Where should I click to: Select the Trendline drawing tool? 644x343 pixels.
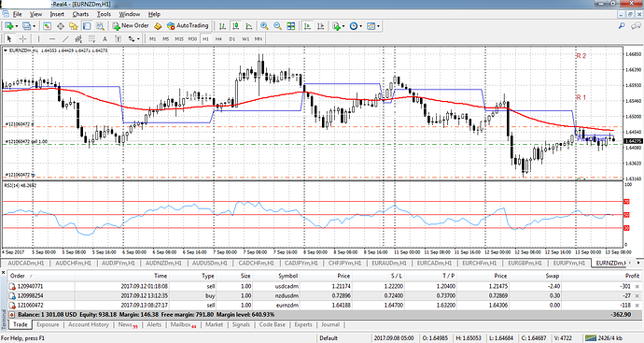click(x=65, y=38)
